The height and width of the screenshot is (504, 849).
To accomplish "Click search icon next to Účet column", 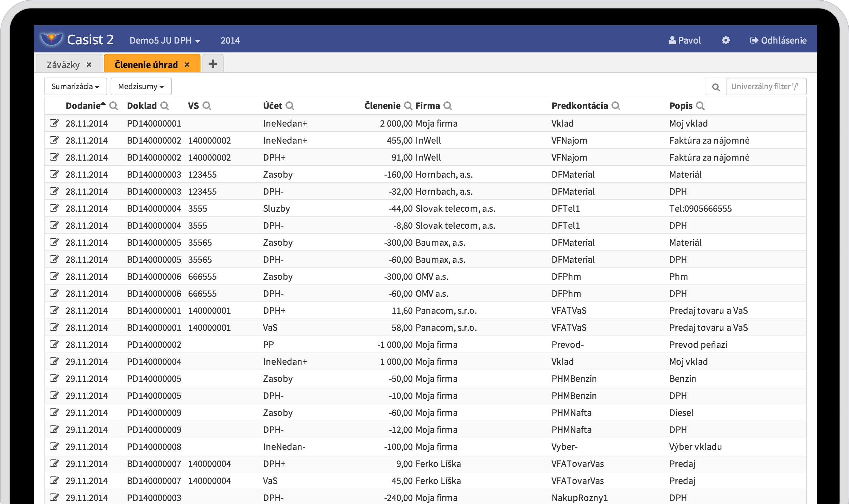I will [290, 106].
